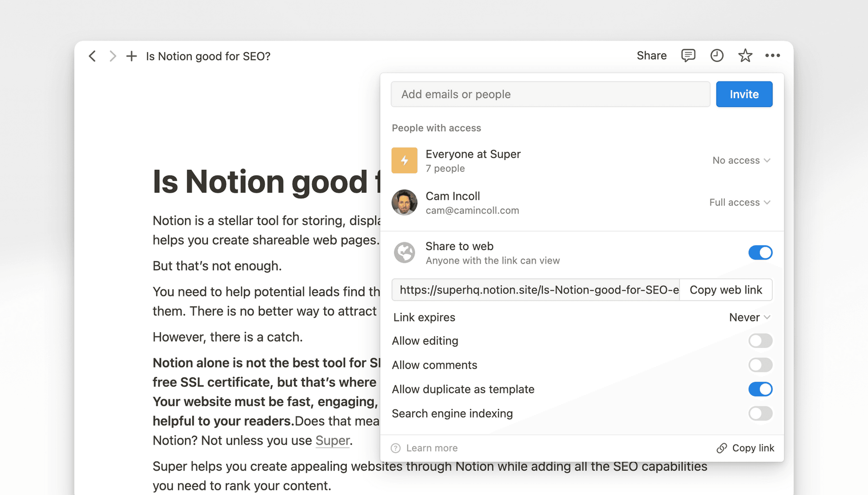Viewport: 868px width, 495px height.
Task: Click the '7 people' member count
Action: coord(445,168)
